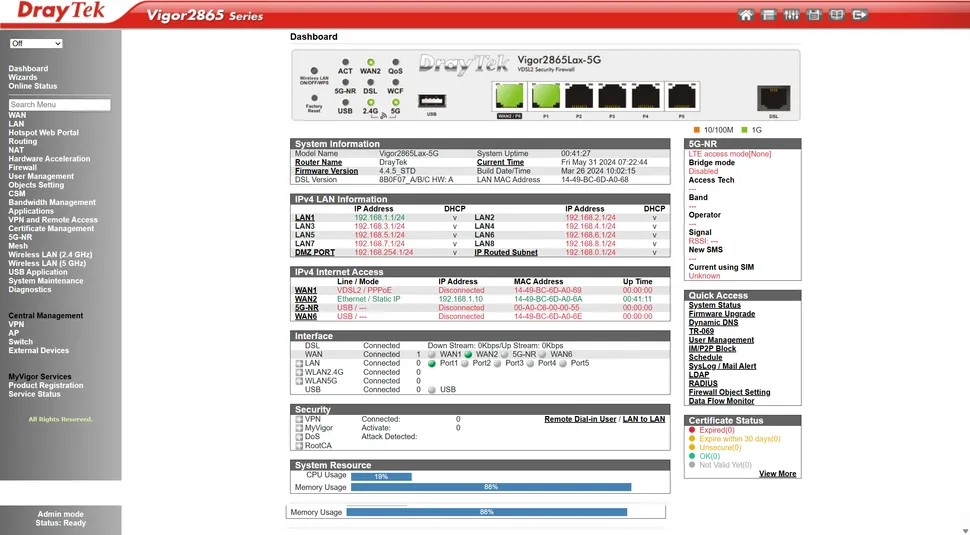The image size is (970, 535).
Task: Open VPN and Remote Access menu
Action: point(53,220)
